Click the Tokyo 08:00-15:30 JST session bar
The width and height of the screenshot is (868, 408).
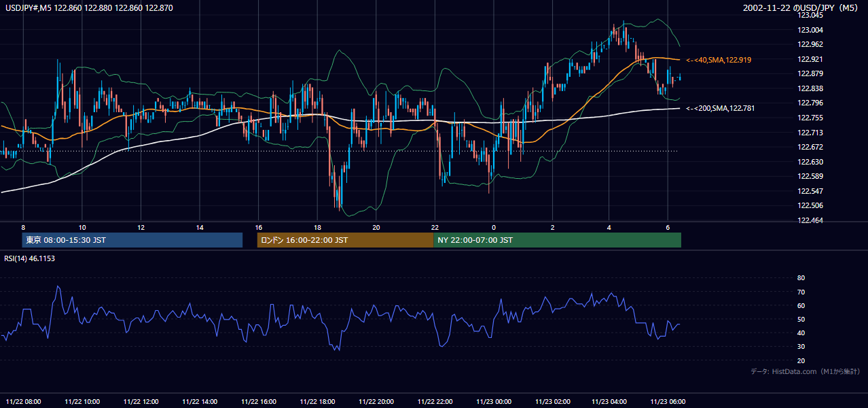(x=132, y=240)
